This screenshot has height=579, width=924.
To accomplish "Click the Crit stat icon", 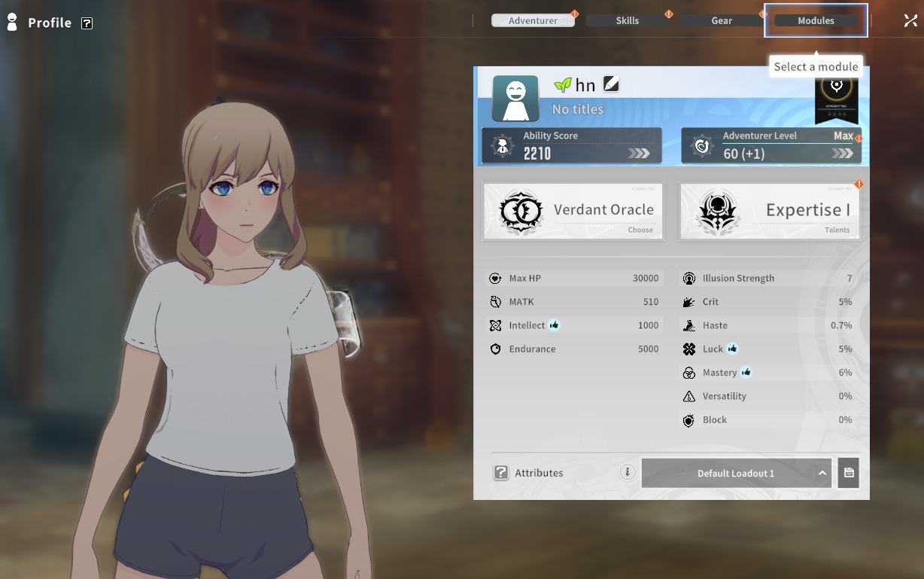I will coord(688,302).
